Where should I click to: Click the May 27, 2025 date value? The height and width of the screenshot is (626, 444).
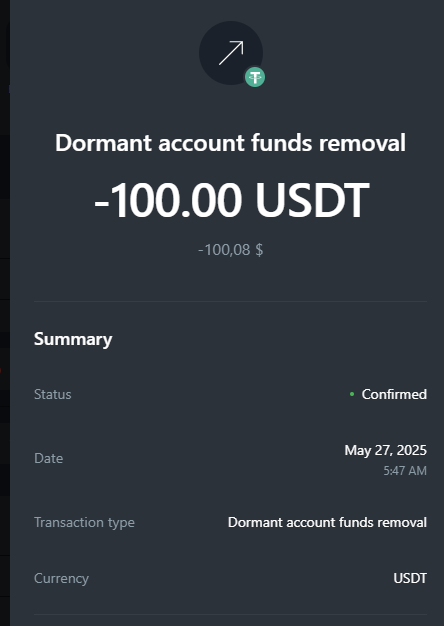[386, 450]
